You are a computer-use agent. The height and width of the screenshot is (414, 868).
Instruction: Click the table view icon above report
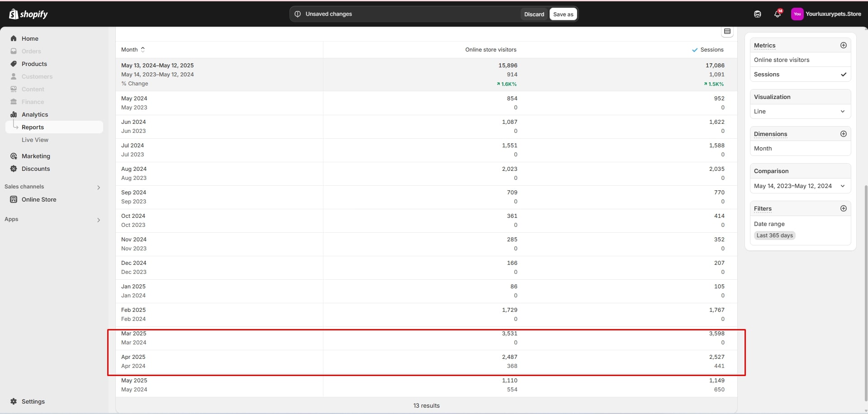727,32
